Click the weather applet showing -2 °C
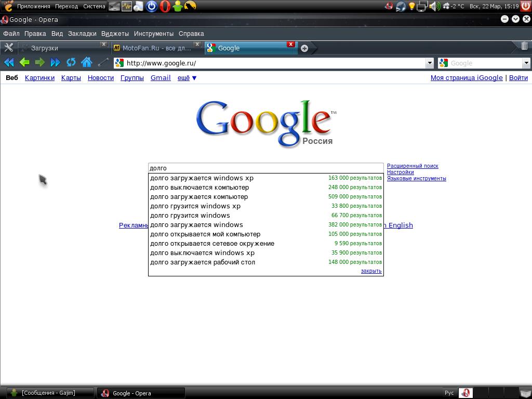This screenshot has height=399, width=532. coord(454,6)
